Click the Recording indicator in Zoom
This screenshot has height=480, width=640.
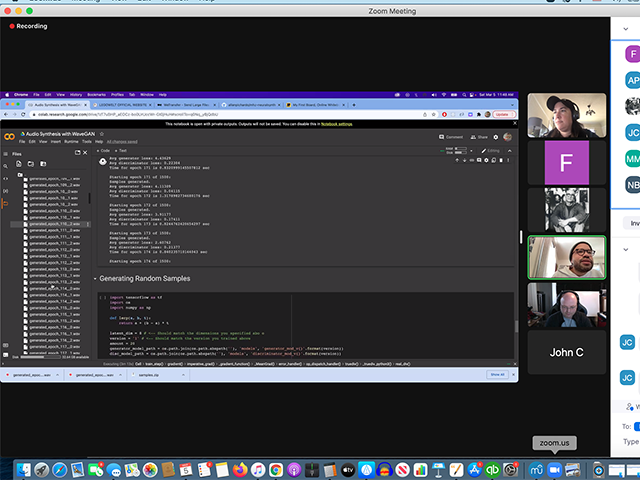tap(29, 27)
